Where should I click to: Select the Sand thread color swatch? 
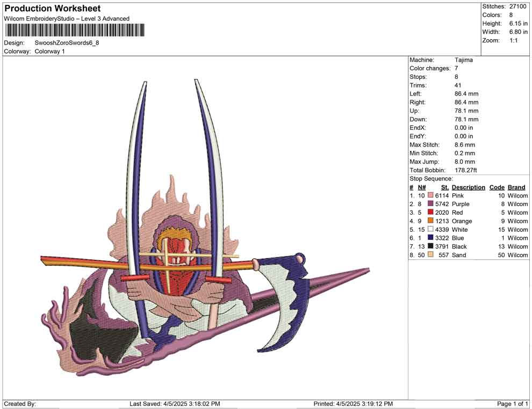[x=430, y=255]
